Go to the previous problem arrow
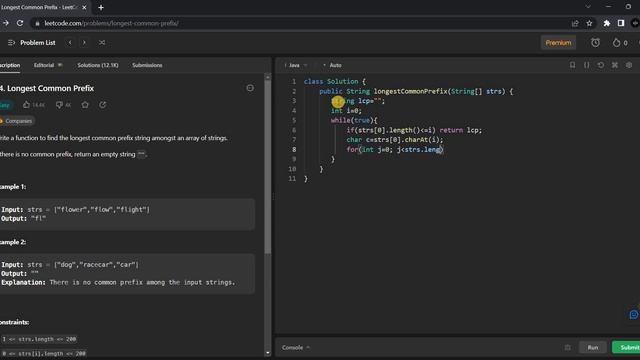 tap(70, 42)
